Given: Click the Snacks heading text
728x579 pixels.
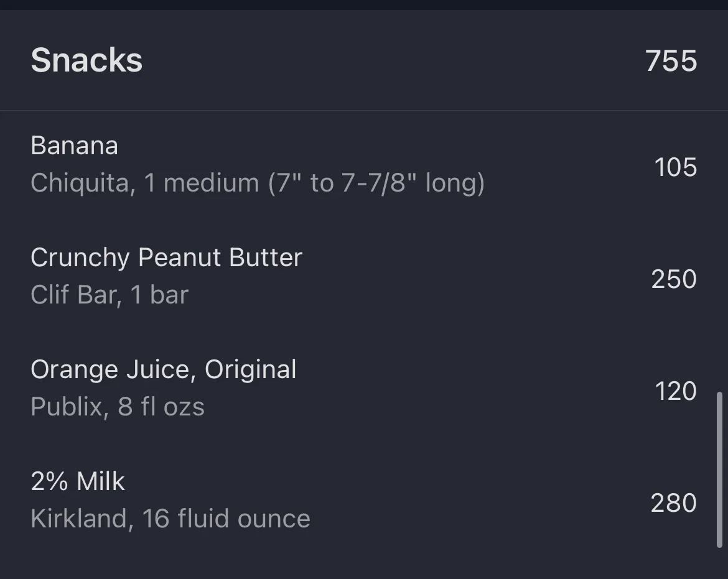Looking at the screenshot, I should click(86, 60).
